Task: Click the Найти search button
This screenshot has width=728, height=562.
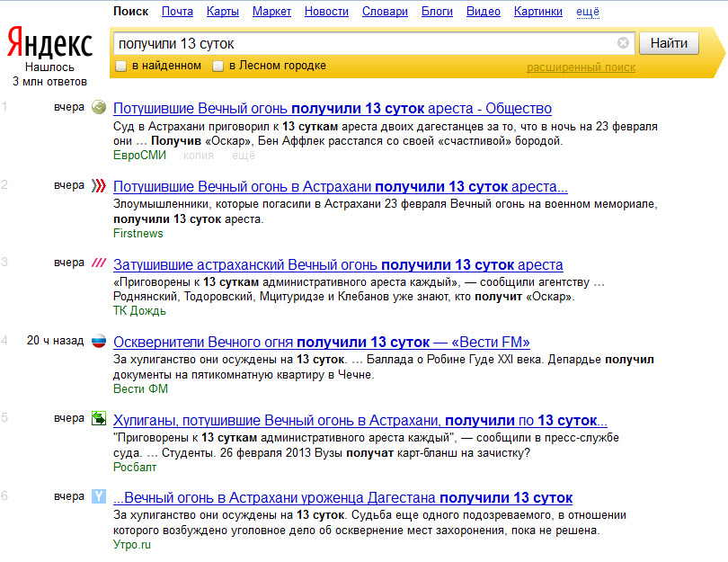Action: (669, 43)
